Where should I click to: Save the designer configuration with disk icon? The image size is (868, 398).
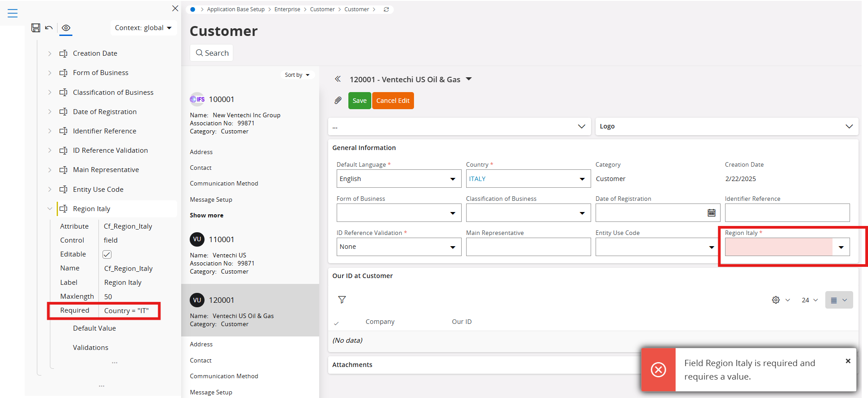click(x=36, y=28)
